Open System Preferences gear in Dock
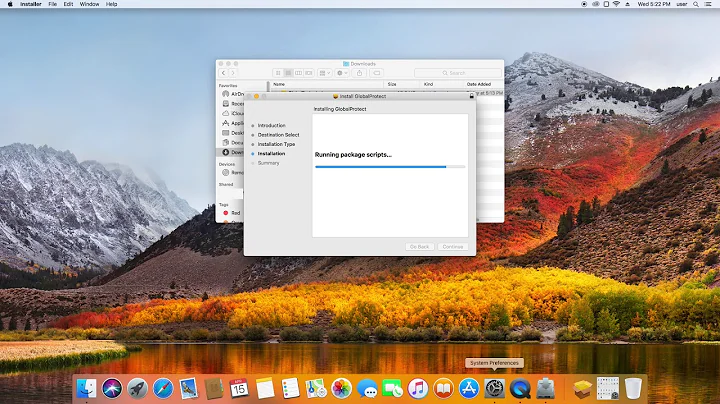This screenshot has height=404, width=720. coord(495,389)
